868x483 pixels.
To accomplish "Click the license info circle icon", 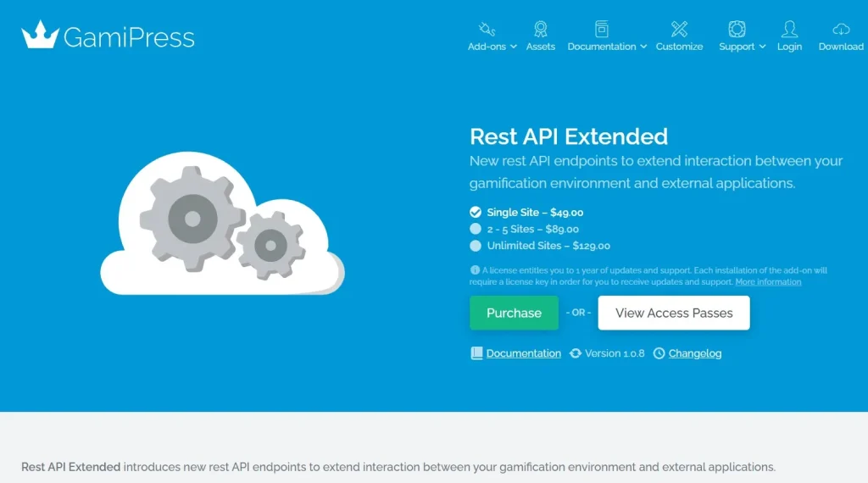I will pyautogui.click(x=475, y=270).
